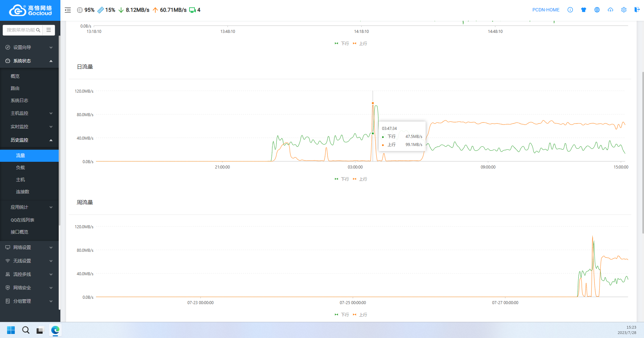Click the info circle icon in header

click(570, 10)
